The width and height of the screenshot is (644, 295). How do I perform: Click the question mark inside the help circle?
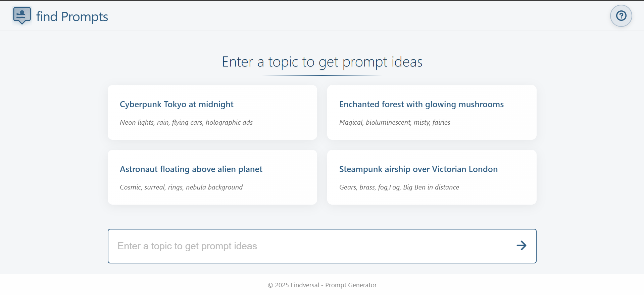(621, 15)
